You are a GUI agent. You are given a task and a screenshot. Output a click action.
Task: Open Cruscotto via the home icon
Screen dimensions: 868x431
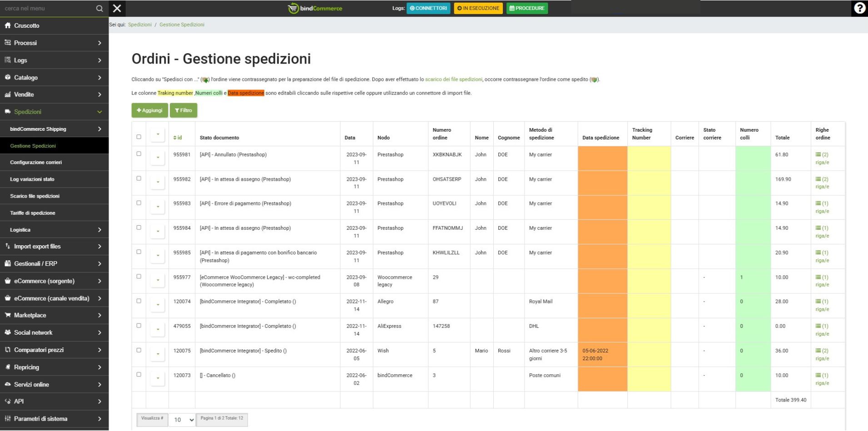coord(8,25)
